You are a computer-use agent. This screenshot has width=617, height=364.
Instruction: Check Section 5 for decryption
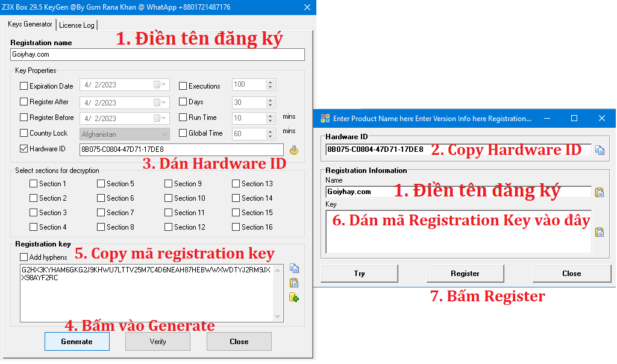(x=101, y=183)
